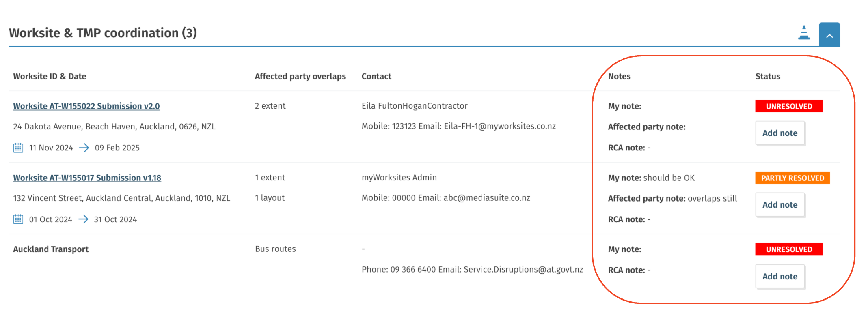
Task: Collapse the Worksite & TMP coordination section
Action: click(x=829, y=35)
